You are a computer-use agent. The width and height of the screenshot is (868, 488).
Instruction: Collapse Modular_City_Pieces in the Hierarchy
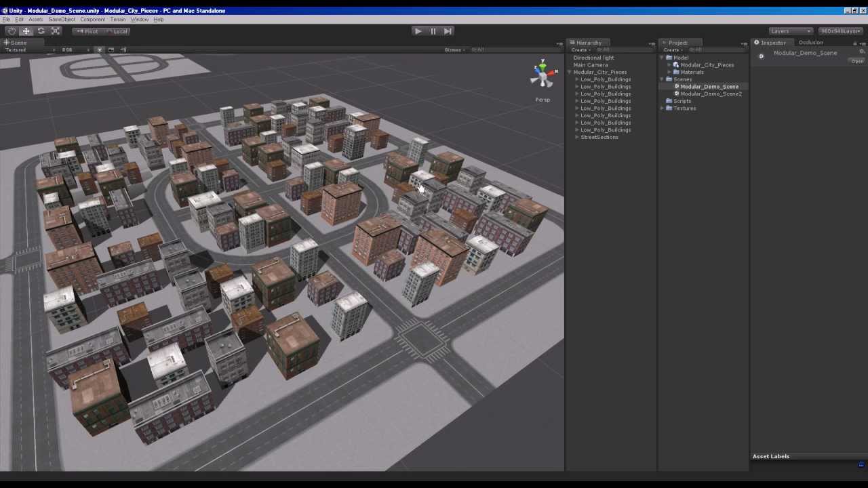coord(570,73)
